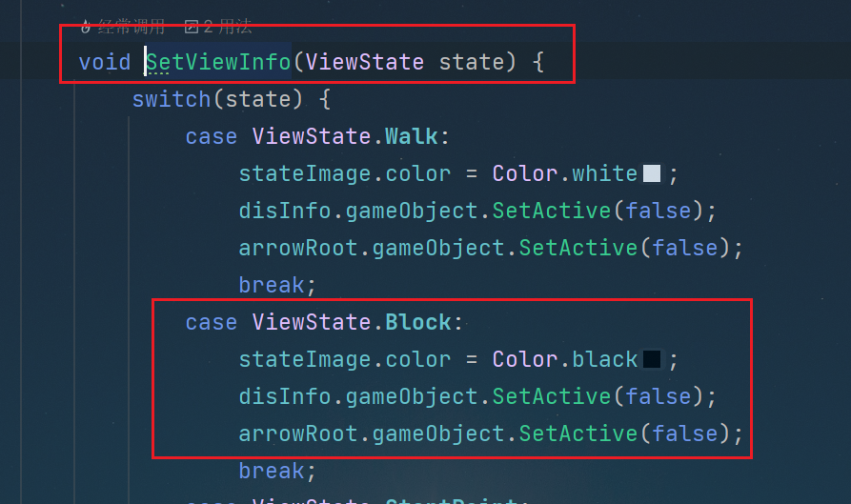Image resolution: width=851 pixels, height=504 pixels.
Task: Click the white color swatch after Color.white
Action: (651, 173)
